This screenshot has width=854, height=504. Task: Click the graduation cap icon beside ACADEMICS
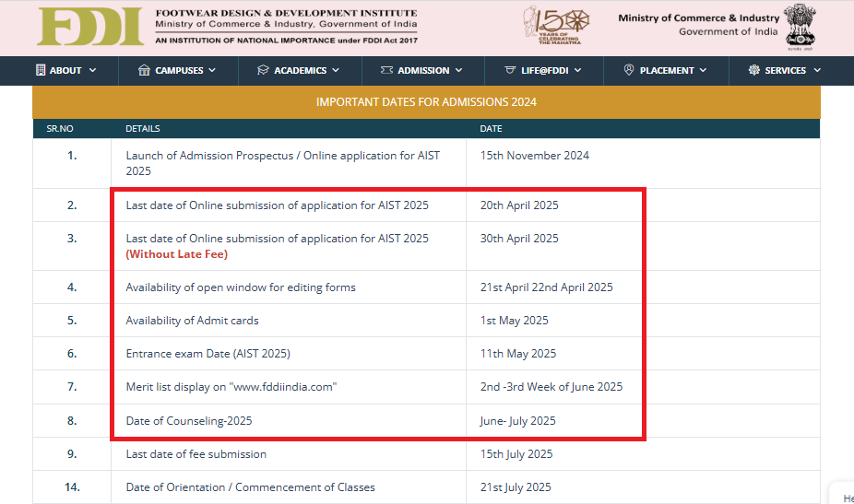coord(263,70)
